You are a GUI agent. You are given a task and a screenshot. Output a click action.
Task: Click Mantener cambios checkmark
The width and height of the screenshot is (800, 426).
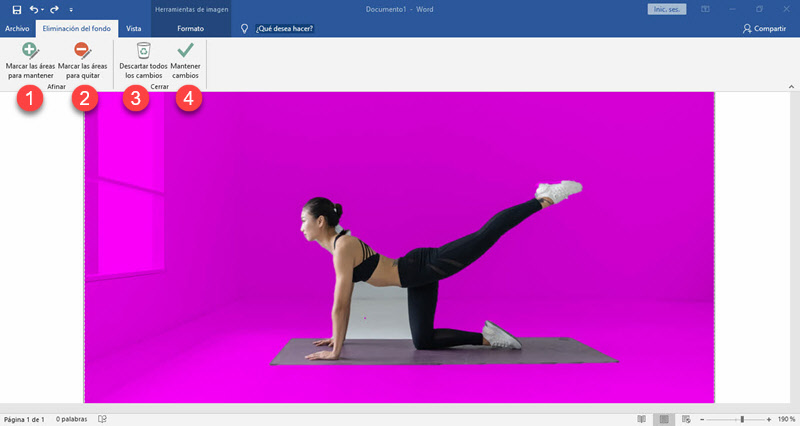184,58
